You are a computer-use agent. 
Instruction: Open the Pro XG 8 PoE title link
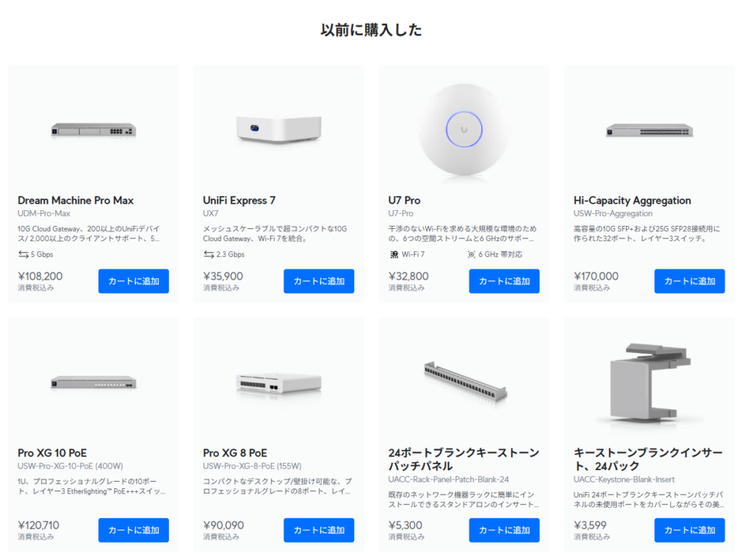pos(235,453)
